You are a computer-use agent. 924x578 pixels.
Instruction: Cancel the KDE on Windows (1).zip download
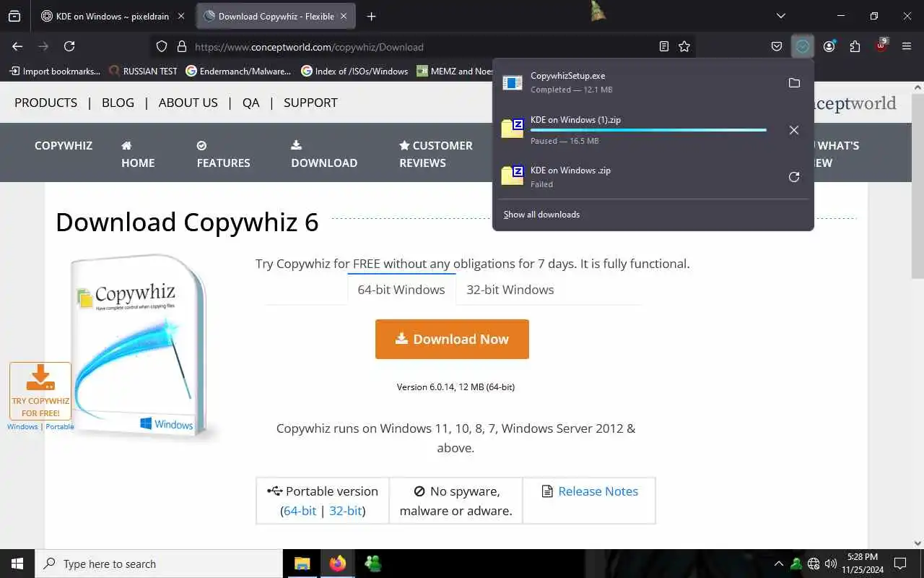point(794,130)
